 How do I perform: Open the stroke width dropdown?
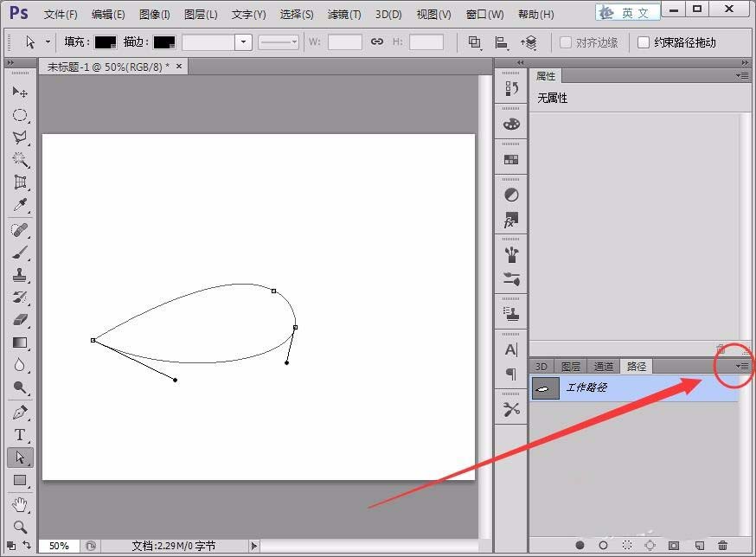tap(243, 42)
